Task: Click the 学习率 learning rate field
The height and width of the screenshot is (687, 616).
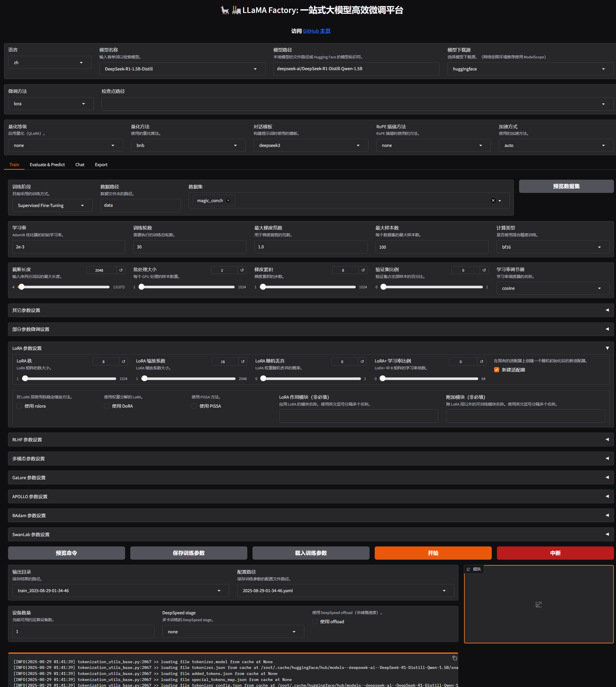Action: (x=69, y=247)
